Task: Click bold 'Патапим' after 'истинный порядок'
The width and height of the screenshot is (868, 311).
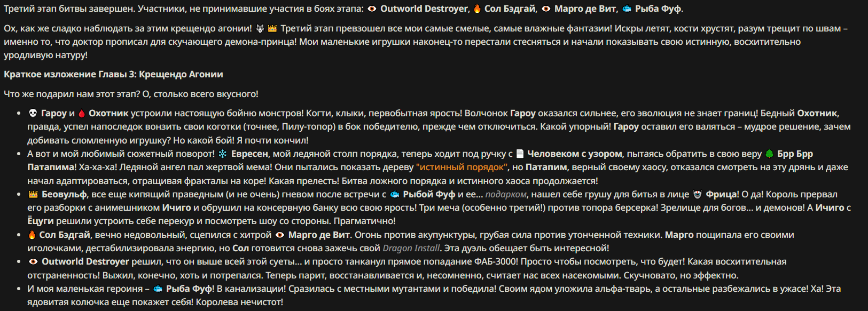Action: point(546,167)
